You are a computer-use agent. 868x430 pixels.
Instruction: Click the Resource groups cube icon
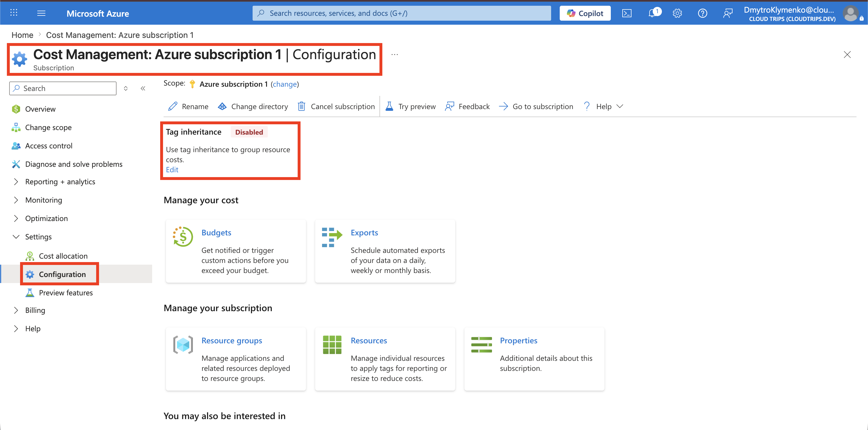tap(183, 345)
